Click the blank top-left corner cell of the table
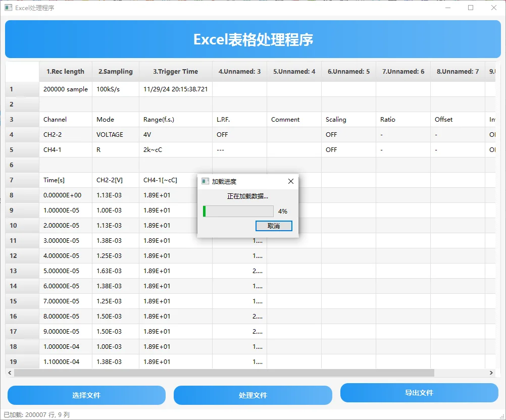Image resolution: width=506 pixels, height=420 pixels. [x=22, y=71]
